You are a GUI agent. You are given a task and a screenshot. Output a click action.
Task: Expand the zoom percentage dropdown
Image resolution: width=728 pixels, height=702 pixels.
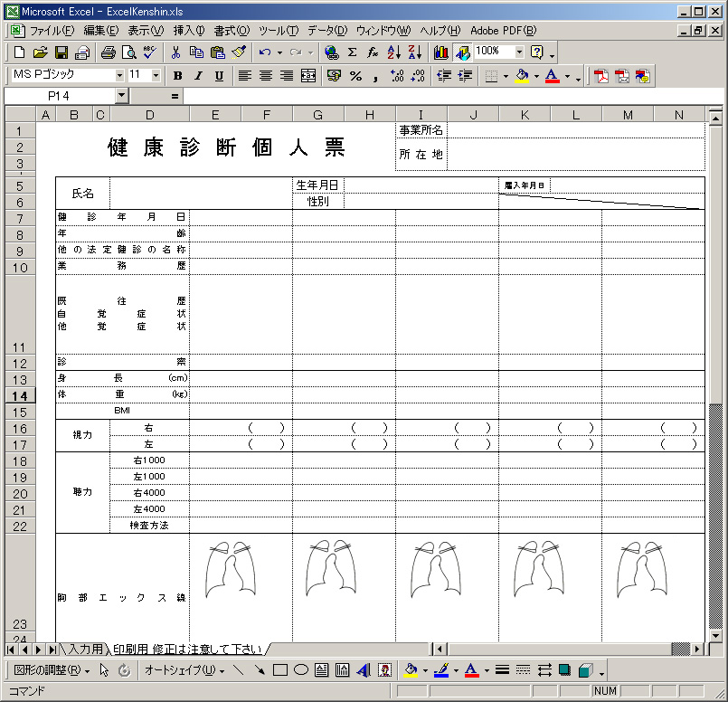pos(519,52)
